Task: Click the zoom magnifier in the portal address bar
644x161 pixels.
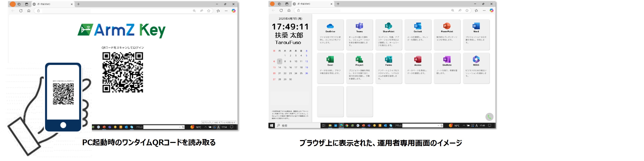Action: (x=453, y=10)
